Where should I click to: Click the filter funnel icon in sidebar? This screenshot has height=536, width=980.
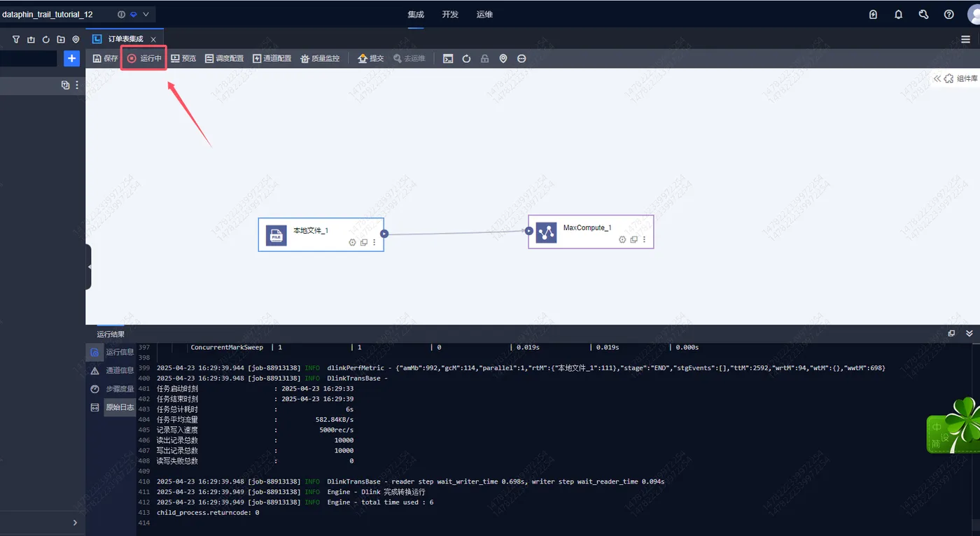(16, 39)
